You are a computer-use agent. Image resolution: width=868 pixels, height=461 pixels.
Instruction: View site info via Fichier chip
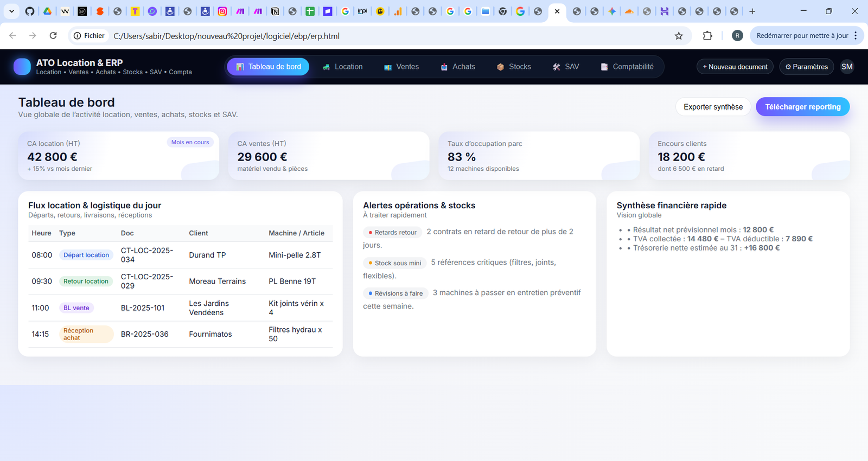click(x=89, y=36)
